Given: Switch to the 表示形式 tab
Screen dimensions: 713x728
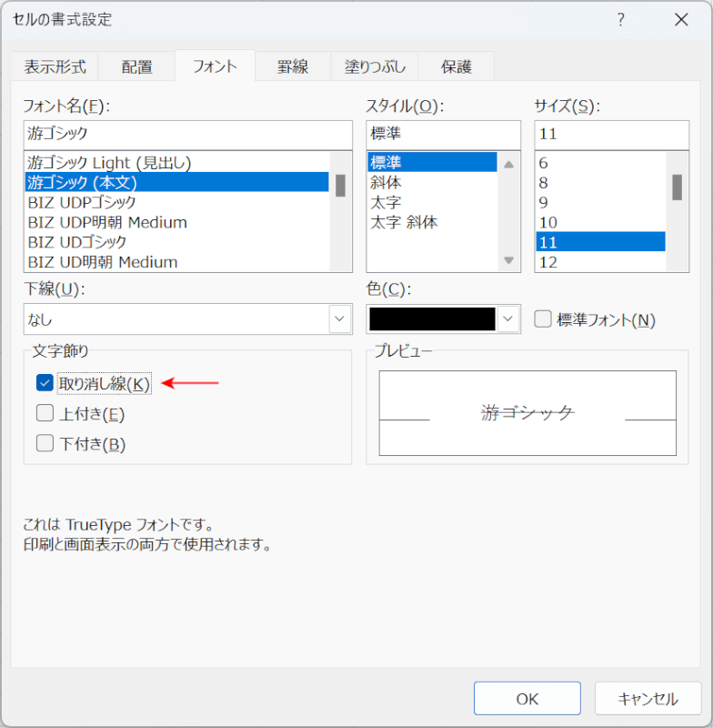Looking at the screenshot, I should click(x=55, y=66).
